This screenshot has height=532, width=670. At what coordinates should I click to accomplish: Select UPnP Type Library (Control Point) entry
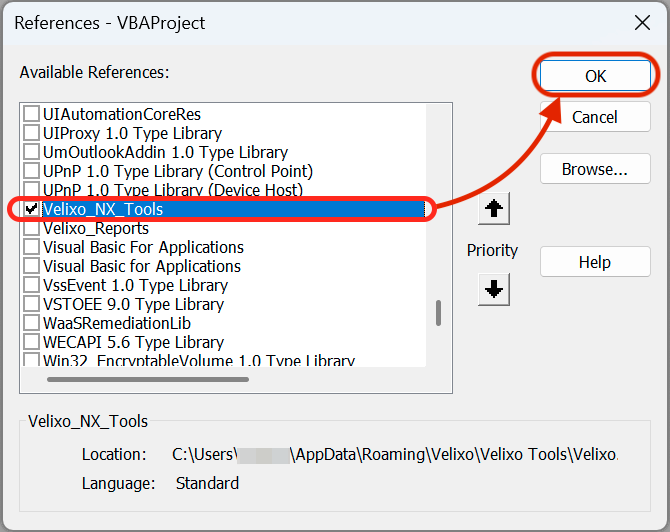pyautogui.click(x=177, y=171)
